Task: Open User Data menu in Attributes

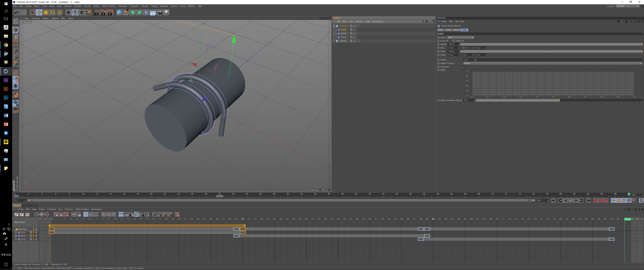Action: pyautogui.click(x=459, y=21)
